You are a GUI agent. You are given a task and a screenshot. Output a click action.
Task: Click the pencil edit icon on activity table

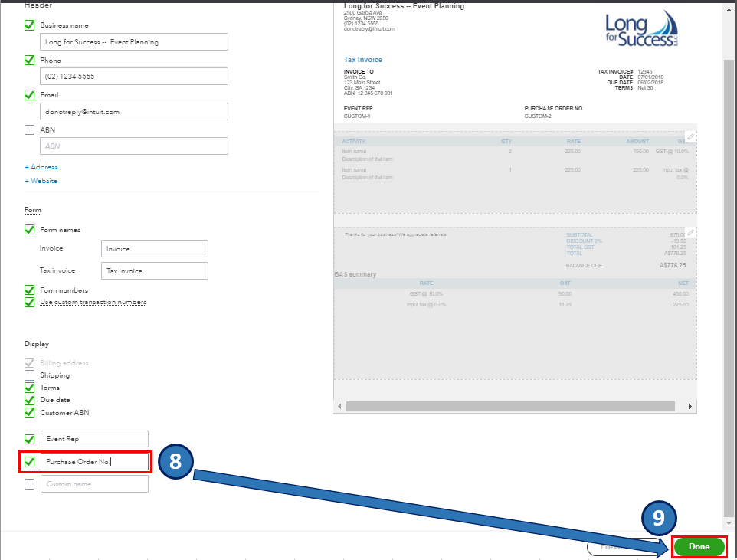tap(690, 137)
